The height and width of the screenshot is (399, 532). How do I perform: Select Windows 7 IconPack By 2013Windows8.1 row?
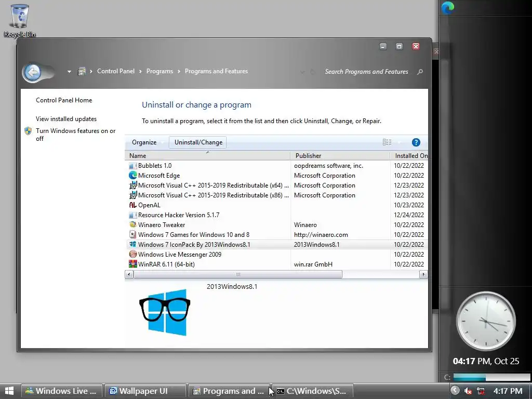click(276, 244)
